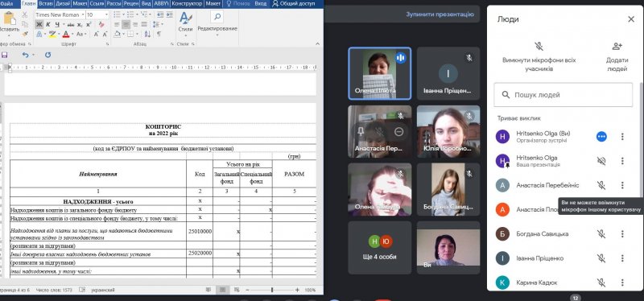Image resolution: width=644 pixels, height=301 pixels.
Task: Switch to the Конструктор ribbon tab
Action: [x=187, y=4]
